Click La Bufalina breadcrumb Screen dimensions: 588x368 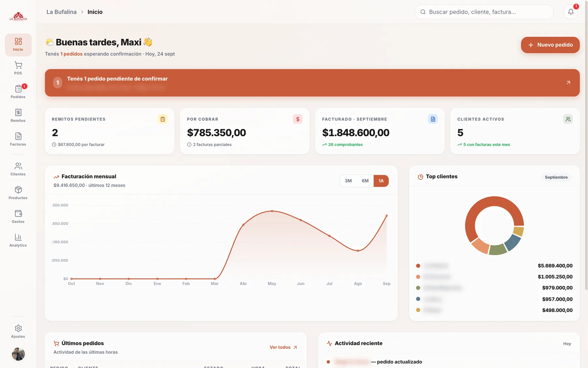coord(61,12)
